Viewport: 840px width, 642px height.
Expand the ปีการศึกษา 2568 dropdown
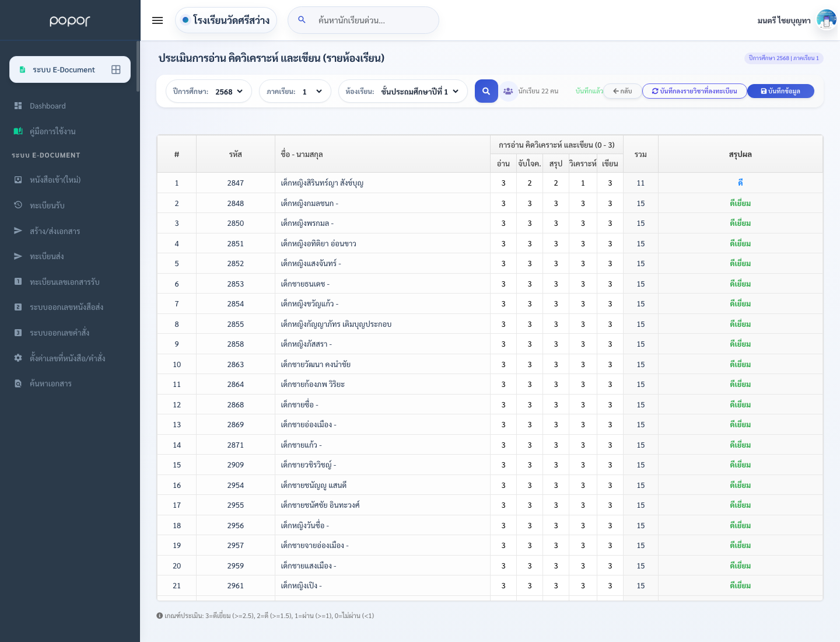coord(209,91)
